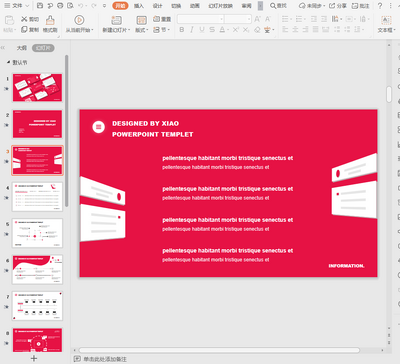Open the Review (审阅) ribbon tab
400x364 pixels.
[247, 6]
